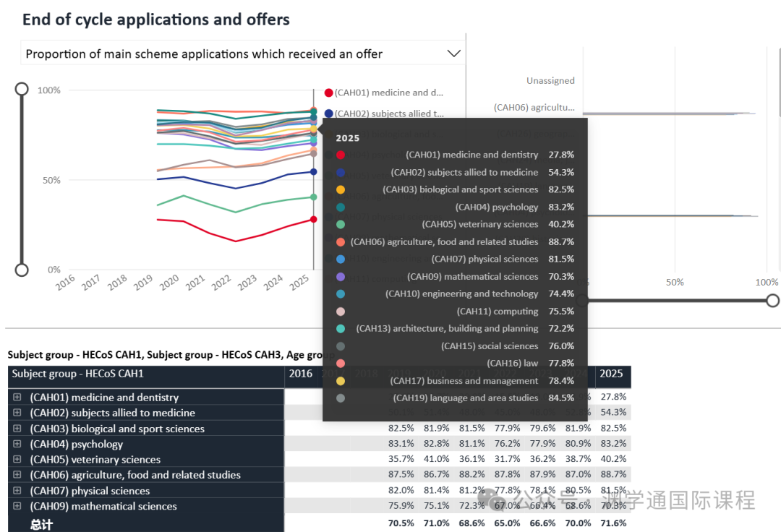
Task: Click the 2025 data point on red medicine line
Action: (x=313, y=219)
